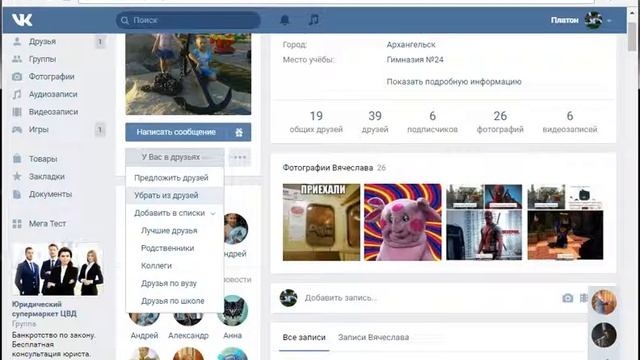Click the ad image of business people
The height and width of the screenshot is (360, 640).
(x=58, y=269)
